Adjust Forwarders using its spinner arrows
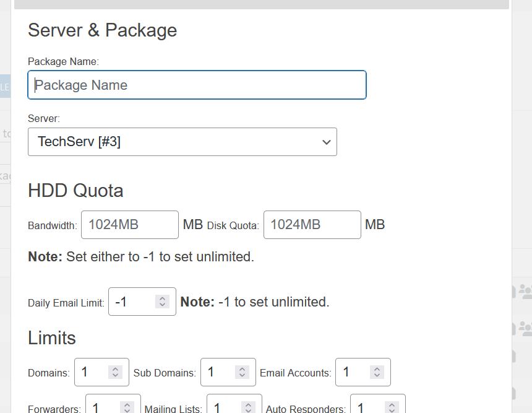Screen dimensions: 532x413 click(x=127, y=407)
